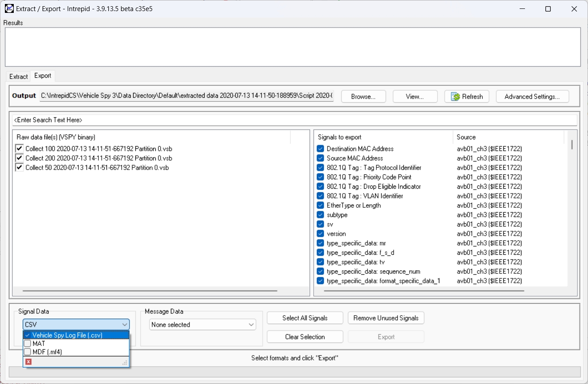Image resolution: width=588 pixels, height=384 pixels.
Task: Click Select All Signals button
Action: coord(305,318)
